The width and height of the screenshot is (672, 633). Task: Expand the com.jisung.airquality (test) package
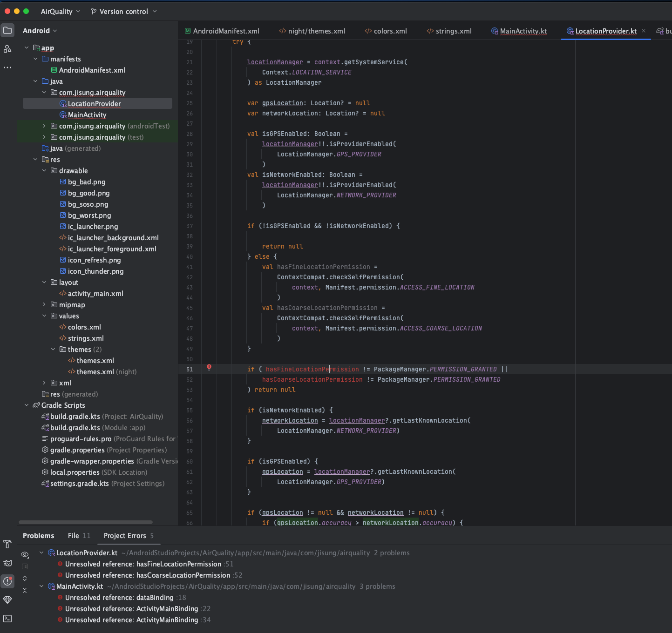(44, 137)
